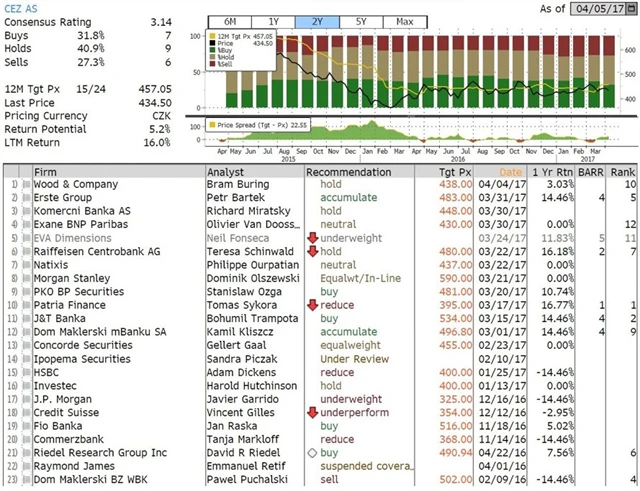Switch chart to 5Y range
The width and height of the screenshot is (640, 491).
point(361,21)
